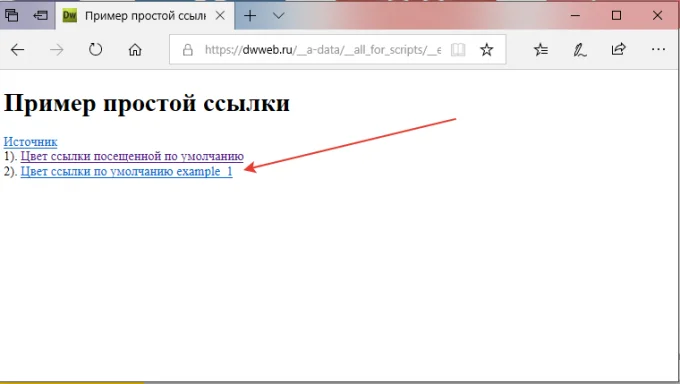680x384 pixels.
Task: Close the Пример простой ссылки tab
Action: (x=220, y=16)
